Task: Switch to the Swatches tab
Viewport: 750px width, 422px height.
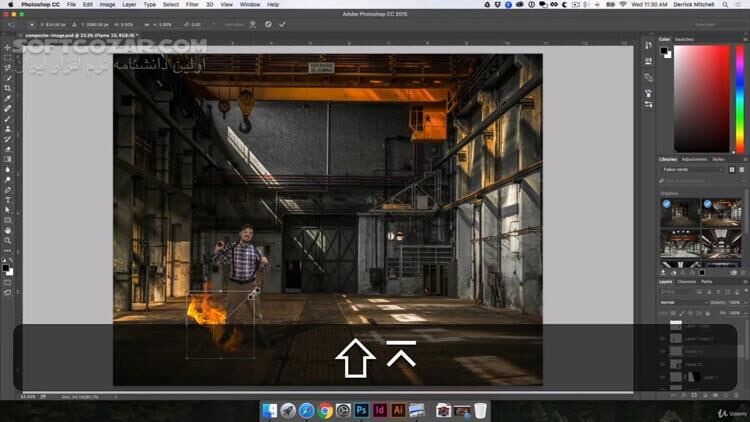Action: coord(684,39)
